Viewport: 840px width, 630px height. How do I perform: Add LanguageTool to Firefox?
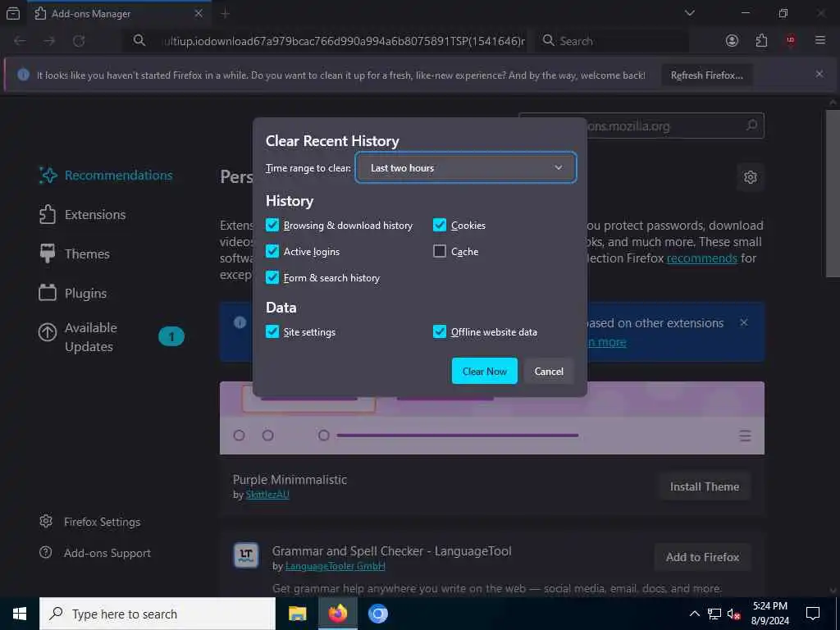tap(702, 557)
